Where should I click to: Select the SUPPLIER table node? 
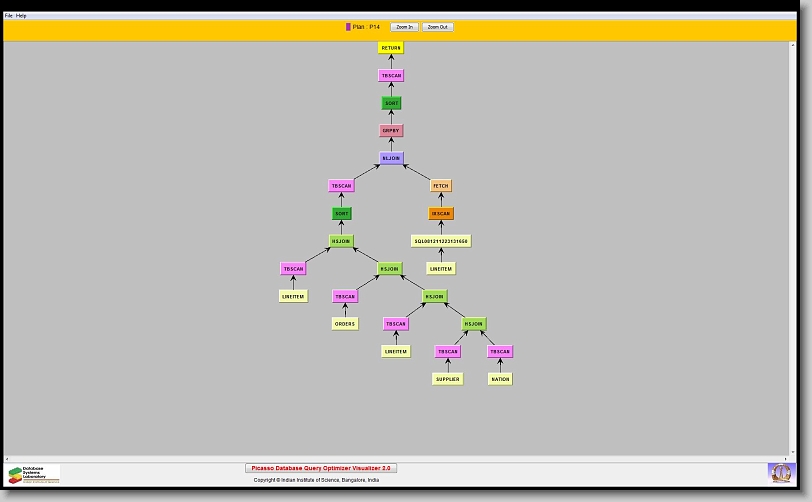(x=447, y=379)
